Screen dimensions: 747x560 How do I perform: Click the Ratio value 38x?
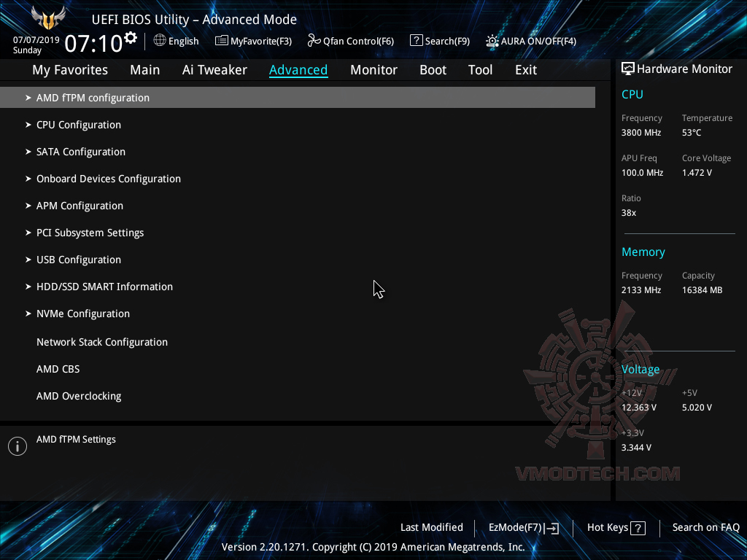click(628, 213)
